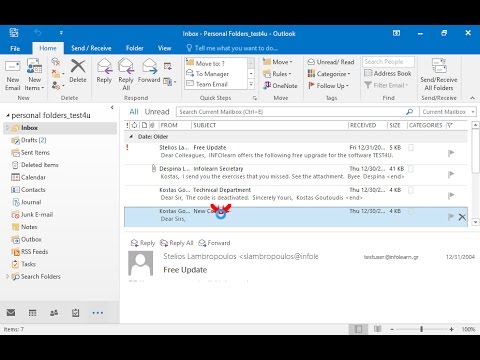This screenshot has width=480, height=360.
Task: Expand the Search Folders node
Action: [7, 276]
